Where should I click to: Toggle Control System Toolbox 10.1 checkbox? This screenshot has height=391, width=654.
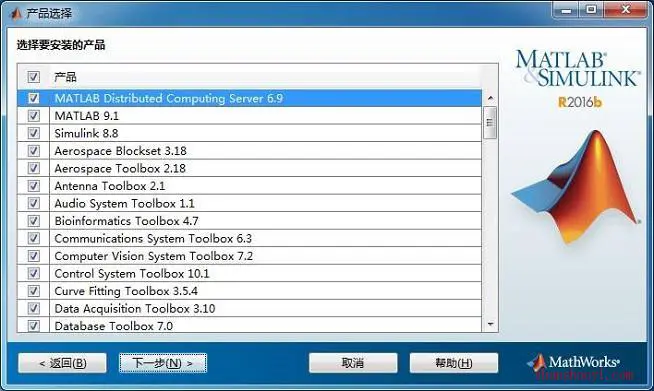click(34, 273)
